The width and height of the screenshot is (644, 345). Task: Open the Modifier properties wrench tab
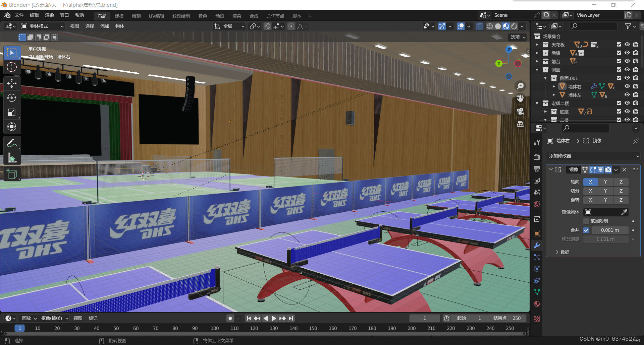pyautogui.click(x=537, y=245)
